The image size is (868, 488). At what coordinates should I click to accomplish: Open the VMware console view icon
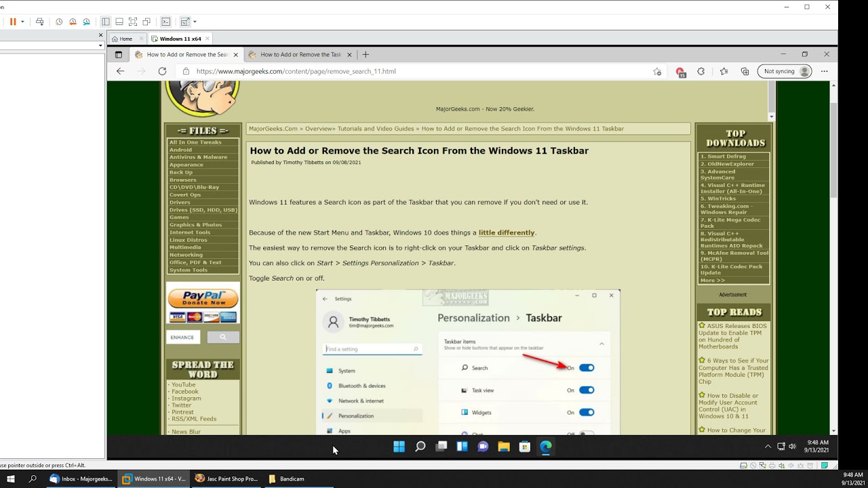point(165,22)
